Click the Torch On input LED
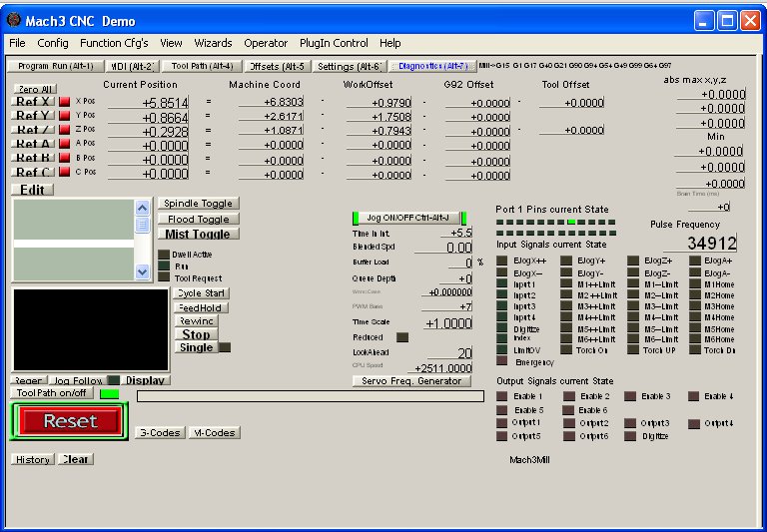The width and height of the screenshot is (767, 532). [x=566, y=349]
